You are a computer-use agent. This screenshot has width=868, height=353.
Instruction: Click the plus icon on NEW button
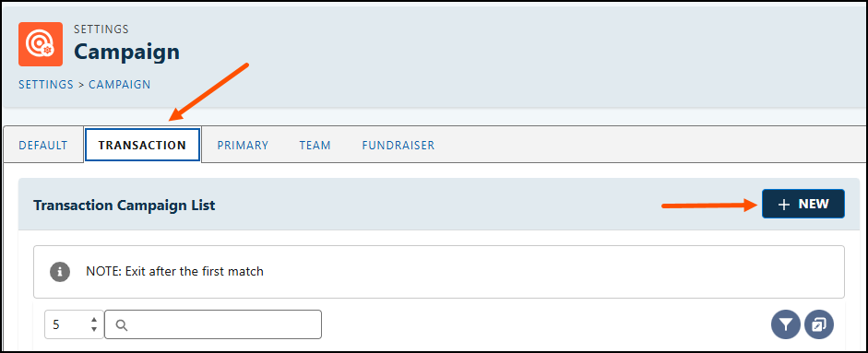coord(783,205)
